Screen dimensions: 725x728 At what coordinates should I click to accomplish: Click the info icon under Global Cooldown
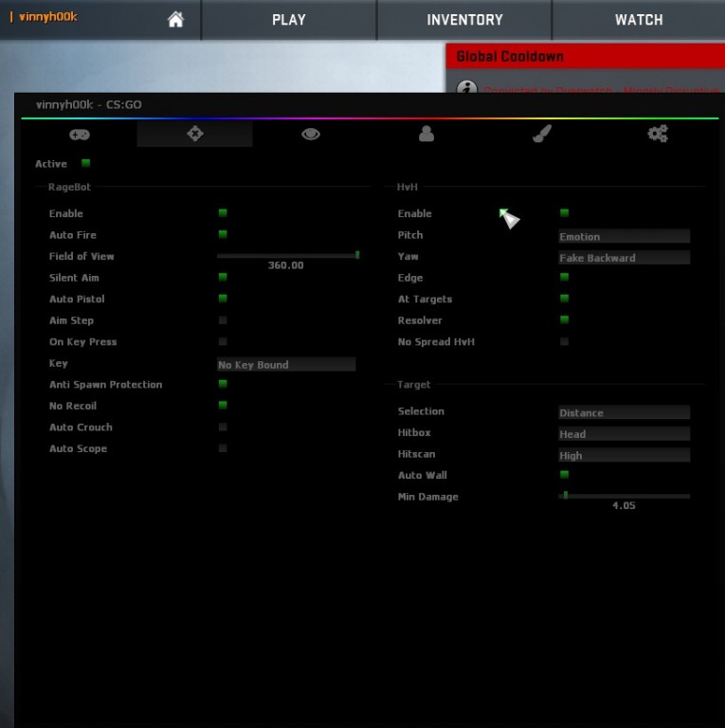tap(466, 87)
